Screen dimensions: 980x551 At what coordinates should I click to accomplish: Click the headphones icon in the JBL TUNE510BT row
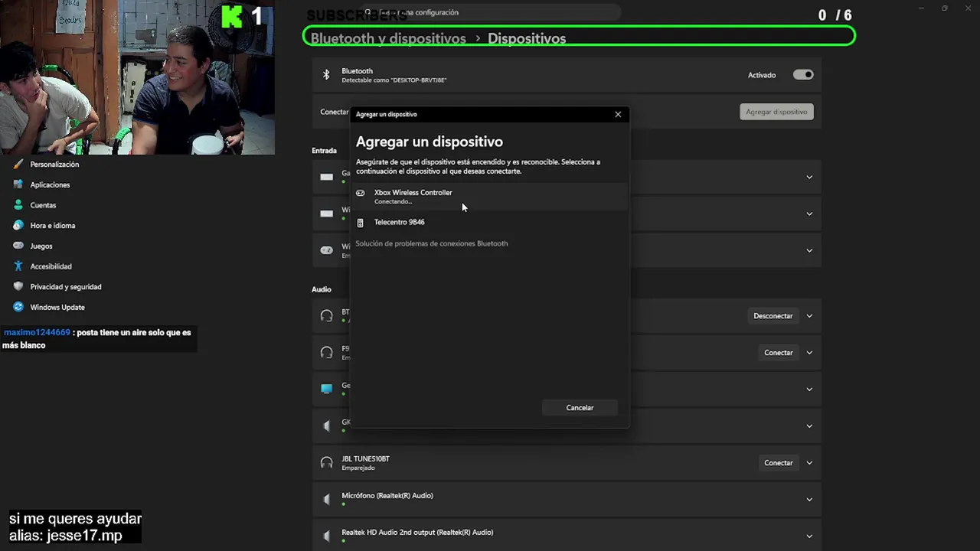[327, 463]
